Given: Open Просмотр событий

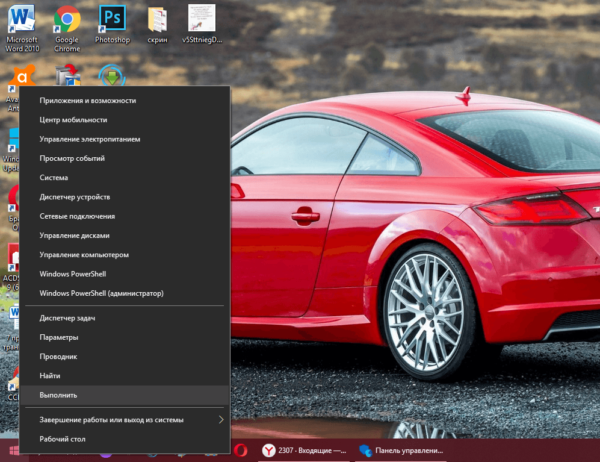Looking at the screenshot, I should (125, 158).
